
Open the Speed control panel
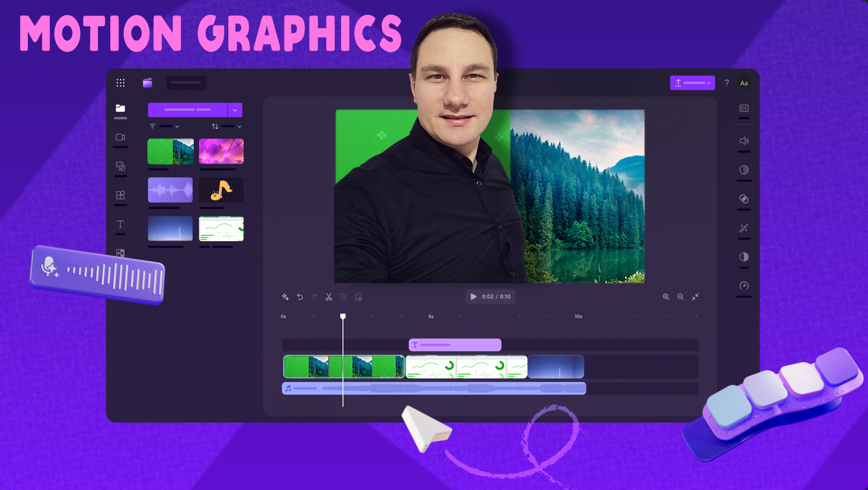(x=744, y=286)
